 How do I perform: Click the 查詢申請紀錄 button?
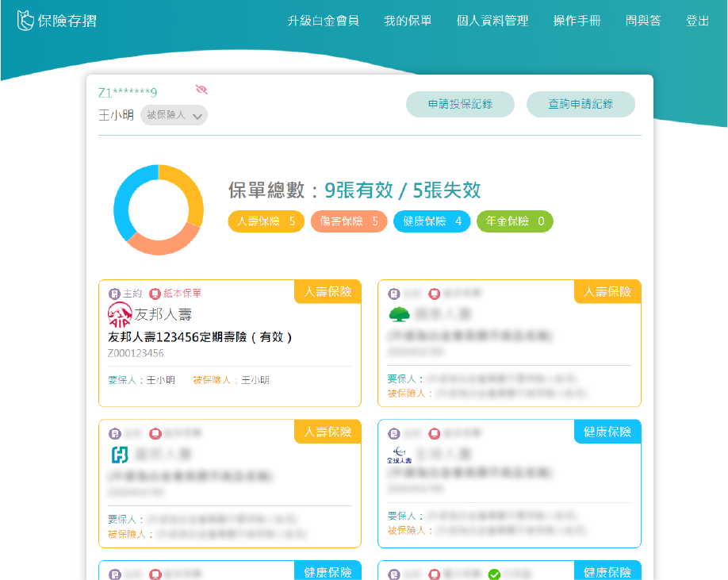click(x=580, y=104)
